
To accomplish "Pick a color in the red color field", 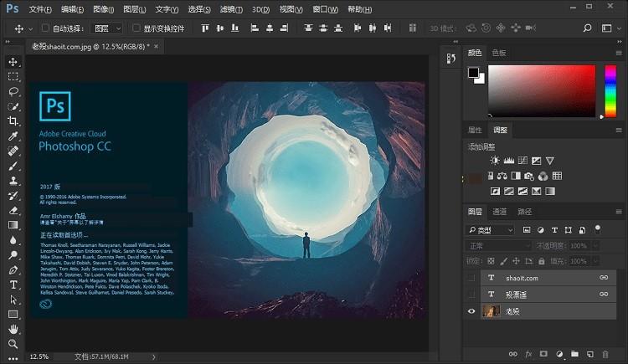I will [542, 91].
